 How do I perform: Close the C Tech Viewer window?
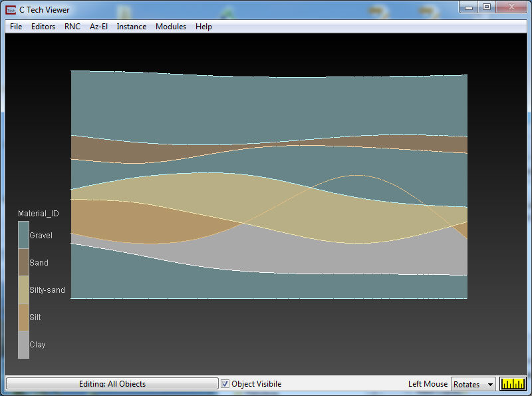[511, 7]
